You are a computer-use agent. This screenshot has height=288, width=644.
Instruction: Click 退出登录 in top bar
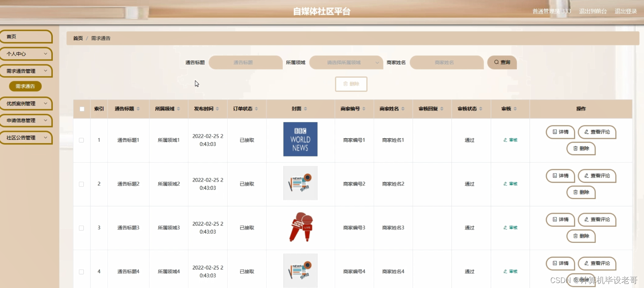click(x=626, y=12)
